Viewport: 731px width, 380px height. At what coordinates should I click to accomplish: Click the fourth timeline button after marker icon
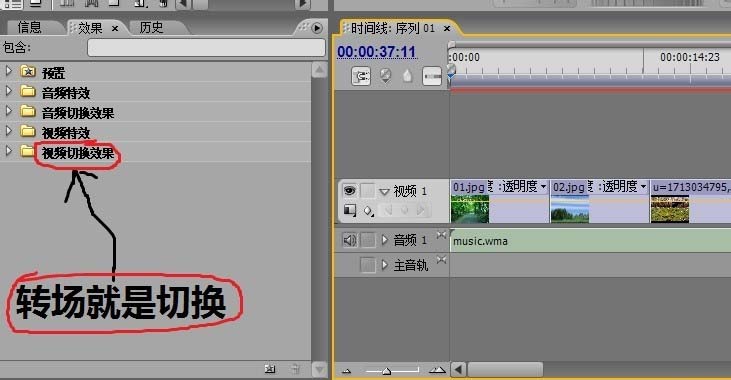pos(432,76)
